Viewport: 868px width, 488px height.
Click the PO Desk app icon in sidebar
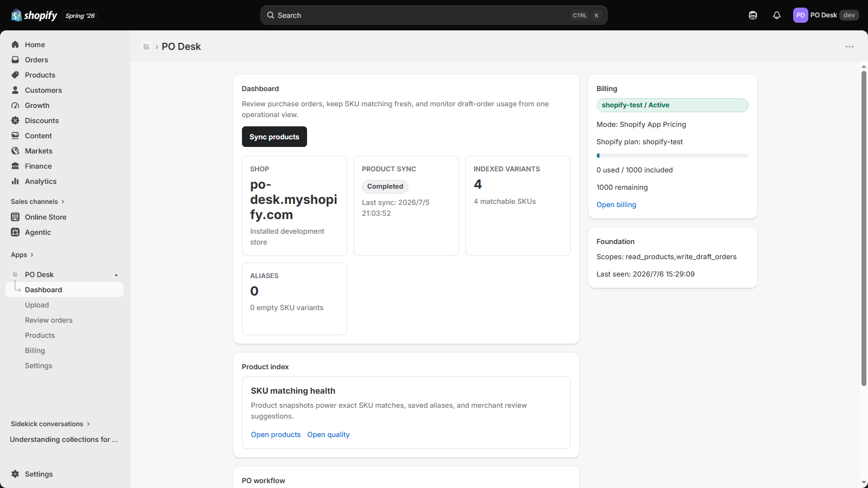15,274
